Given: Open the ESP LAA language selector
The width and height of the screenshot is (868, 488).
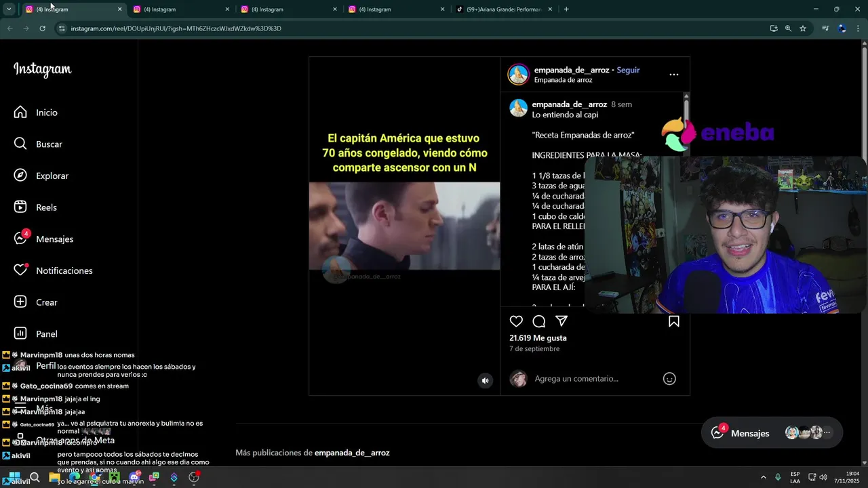Looking at the screenshot, I should [795, 477].
